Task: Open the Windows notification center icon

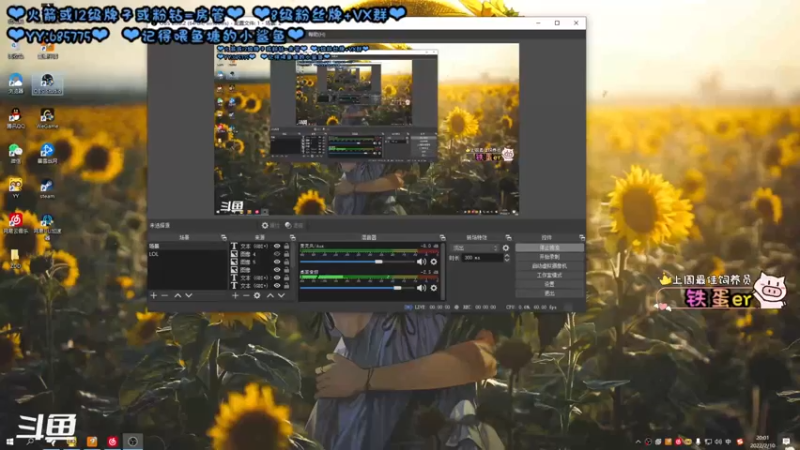Action: (786, 441)
